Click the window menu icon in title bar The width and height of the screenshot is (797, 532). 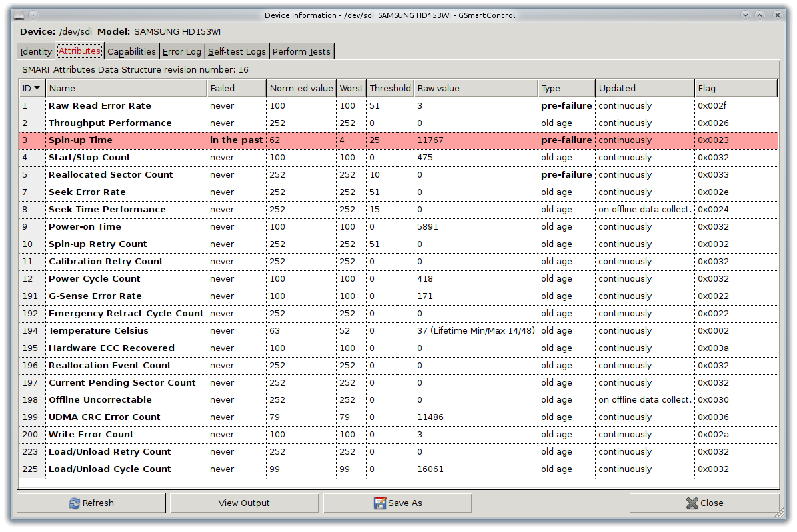(19, 15)
